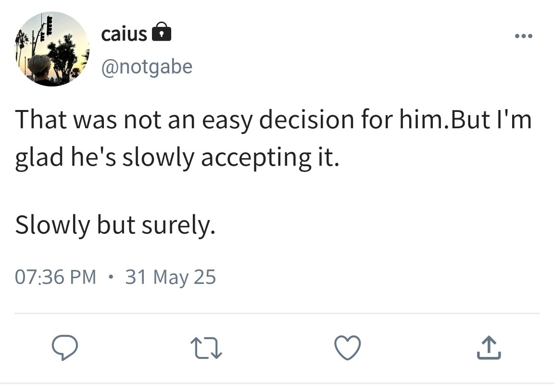Select the line starting 'That was not an easy'
Screen dimensions: 554x392
(273, 119)
